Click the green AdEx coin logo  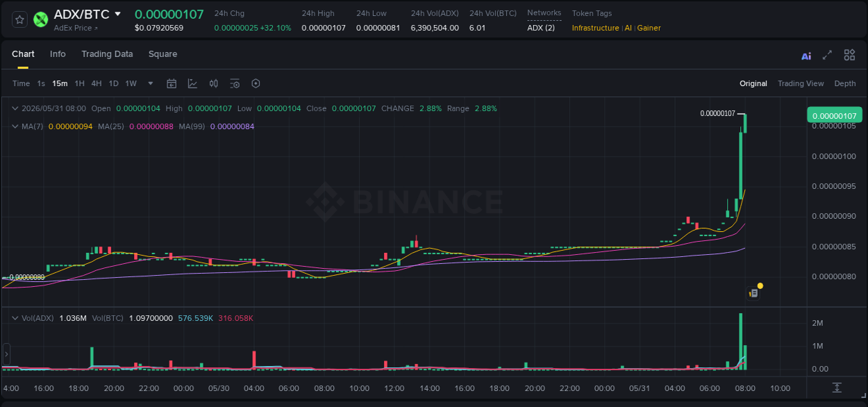click(x=41, y=19)
